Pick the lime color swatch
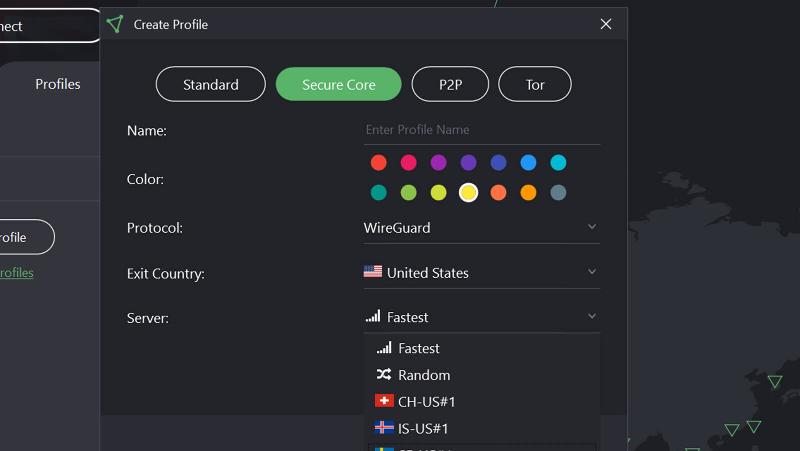The image size is (800, 451). pyautogui.click(x=438, y=192)
